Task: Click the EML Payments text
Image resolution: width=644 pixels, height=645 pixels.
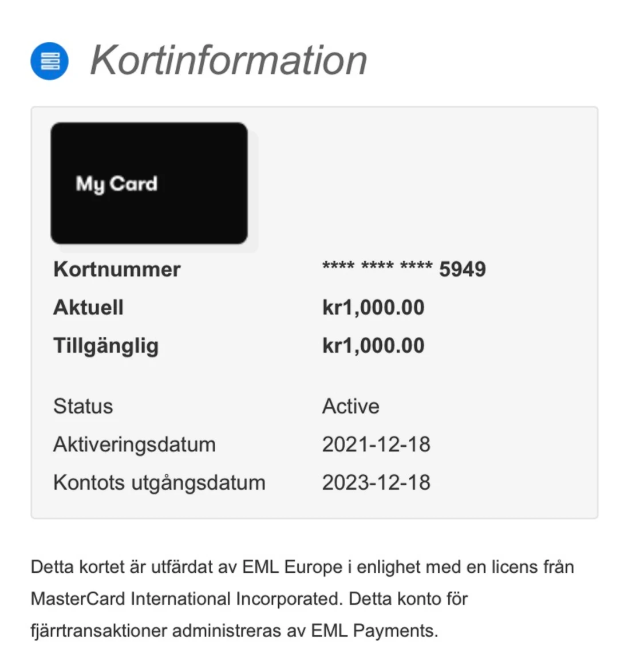Action: [374, 631]
